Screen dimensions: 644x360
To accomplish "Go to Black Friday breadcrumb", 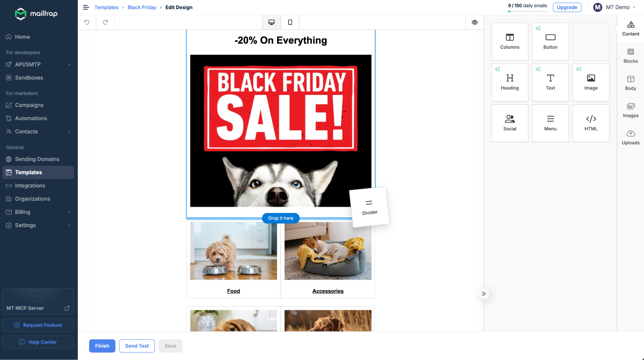I will pos(142,7).
